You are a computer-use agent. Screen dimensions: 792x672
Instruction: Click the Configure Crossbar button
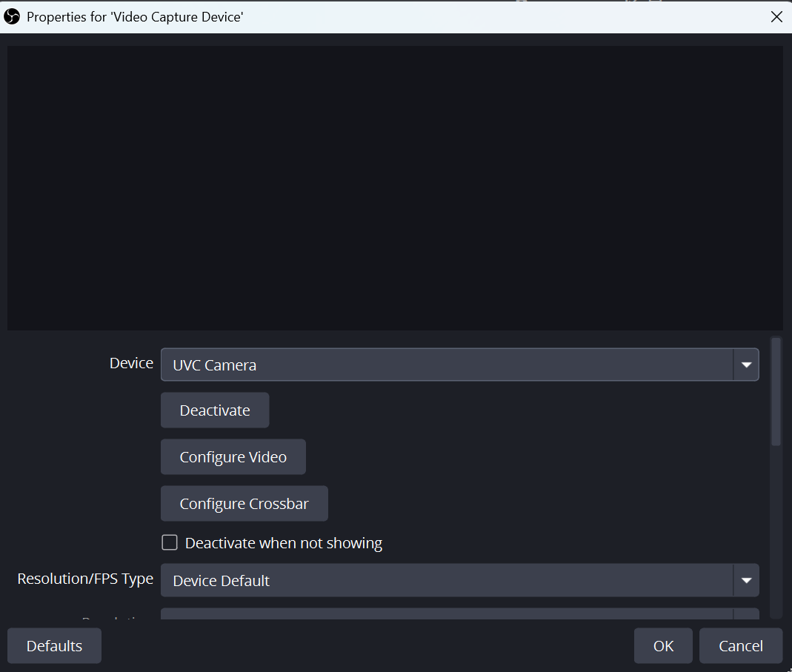click(244, 504)
